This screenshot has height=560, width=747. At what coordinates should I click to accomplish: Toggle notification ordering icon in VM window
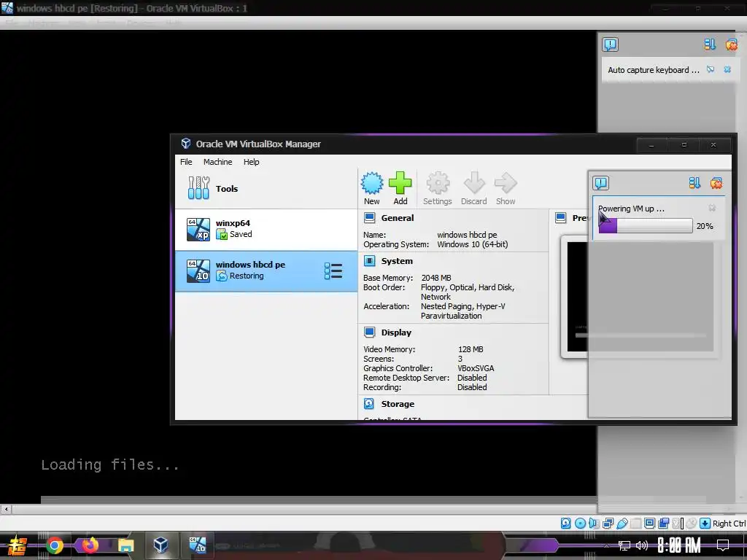point(710,44)
